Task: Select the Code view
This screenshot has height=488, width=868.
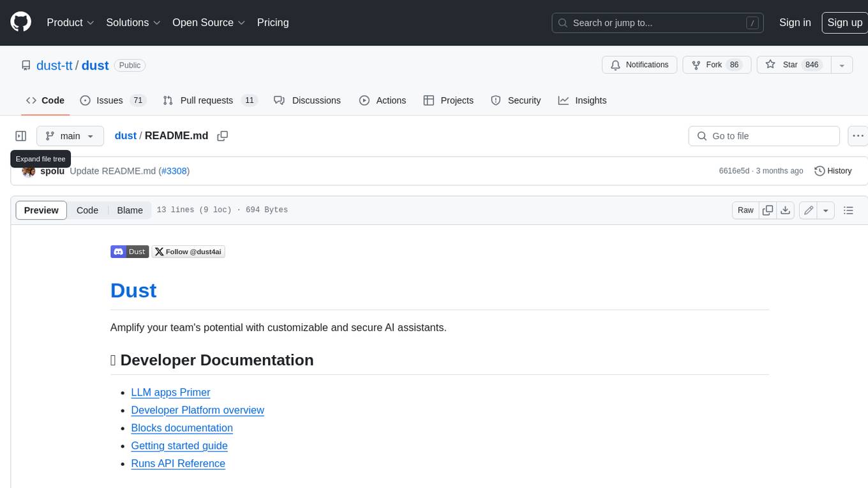Action: click(x=87, y=210)
